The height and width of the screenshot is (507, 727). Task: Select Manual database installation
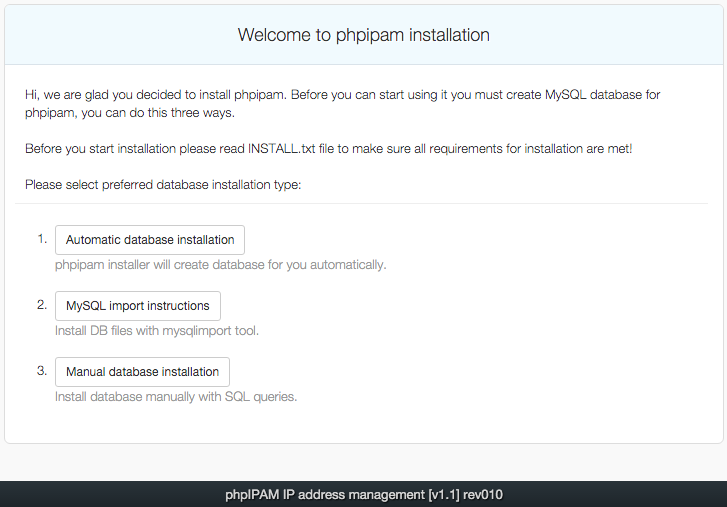coord(142,372)
